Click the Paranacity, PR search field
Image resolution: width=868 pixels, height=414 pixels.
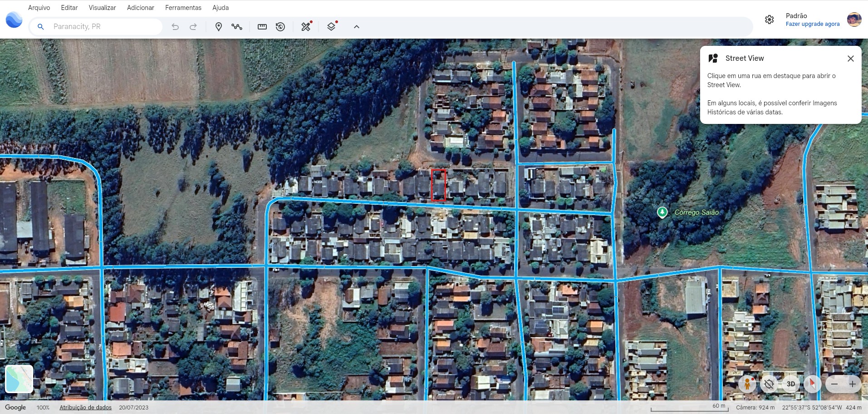coord(104,27)
